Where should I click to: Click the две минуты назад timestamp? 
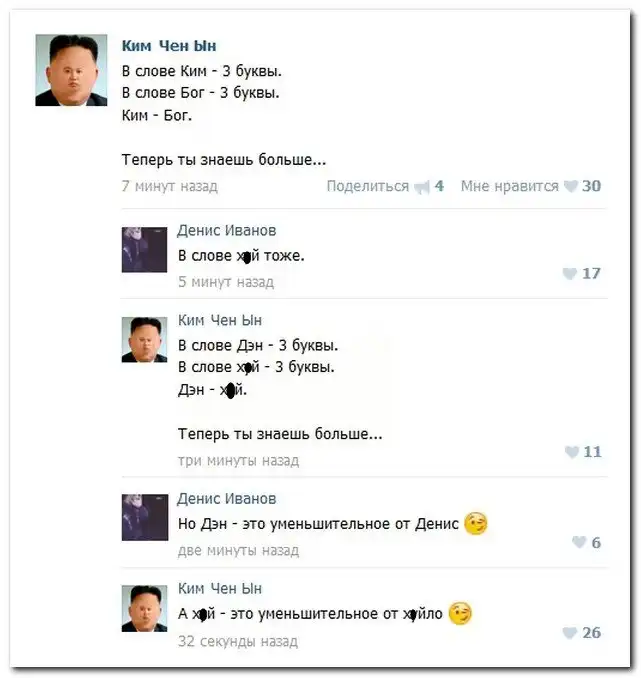coord(238,550)
